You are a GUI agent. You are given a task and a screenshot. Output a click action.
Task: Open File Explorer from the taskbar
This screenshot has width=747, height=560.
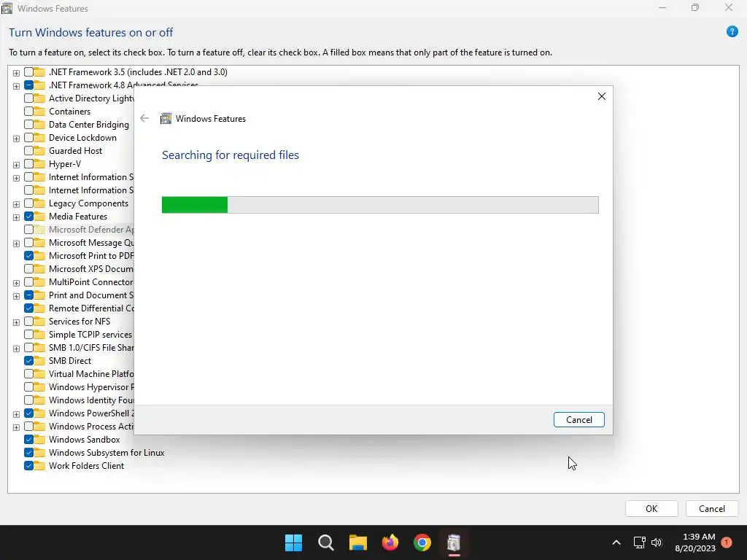point(357,542)
